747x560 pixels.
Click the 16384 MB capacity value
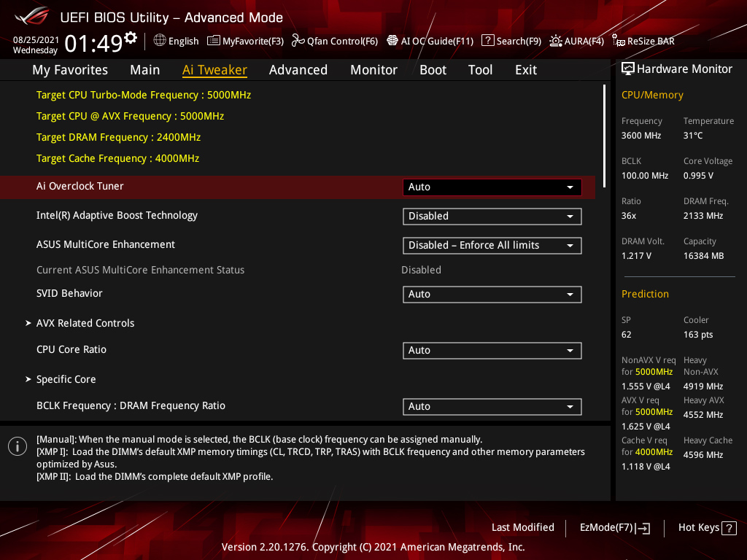coord(704,256)
